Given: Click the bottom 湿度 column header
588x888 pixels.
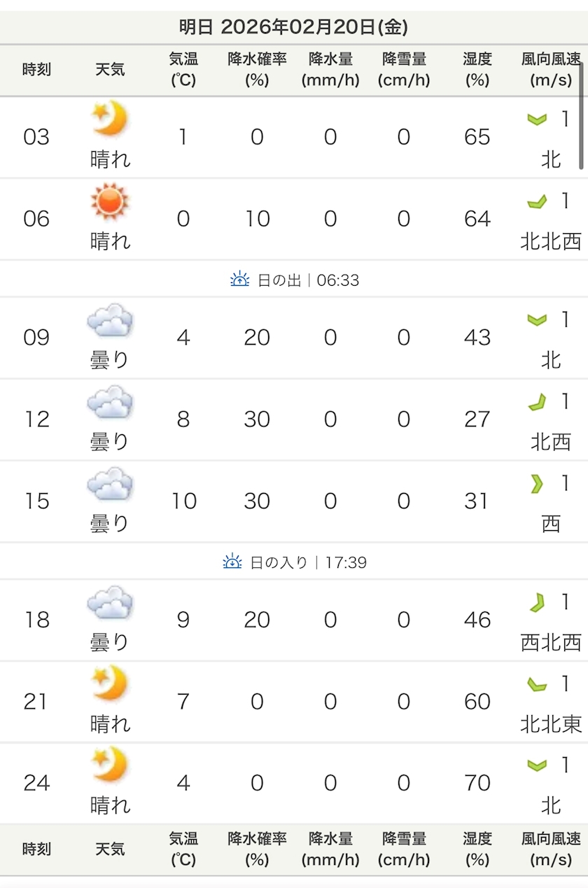Looking at the screenshot, I should (477, 849).
